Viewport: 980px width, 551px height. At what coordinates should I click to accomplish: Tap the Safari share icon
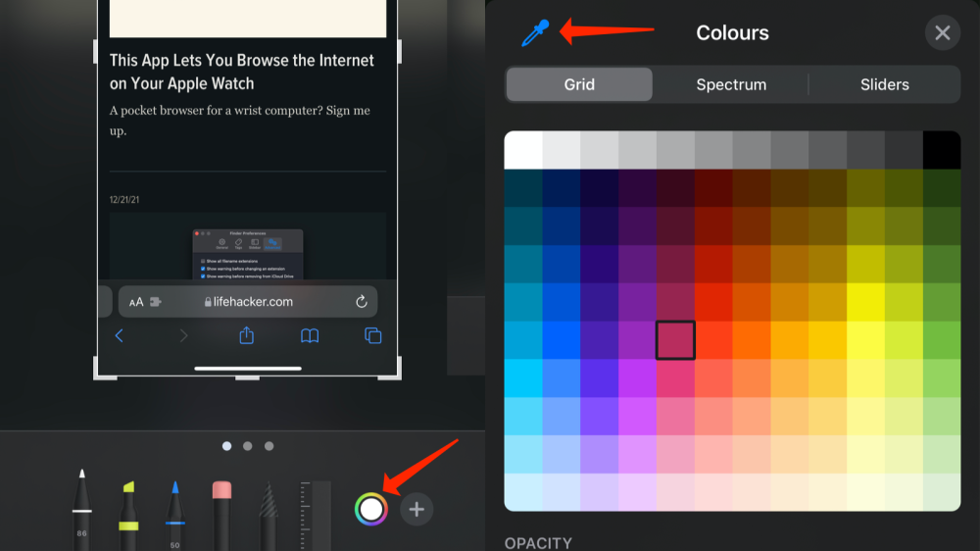coord(247,336)
